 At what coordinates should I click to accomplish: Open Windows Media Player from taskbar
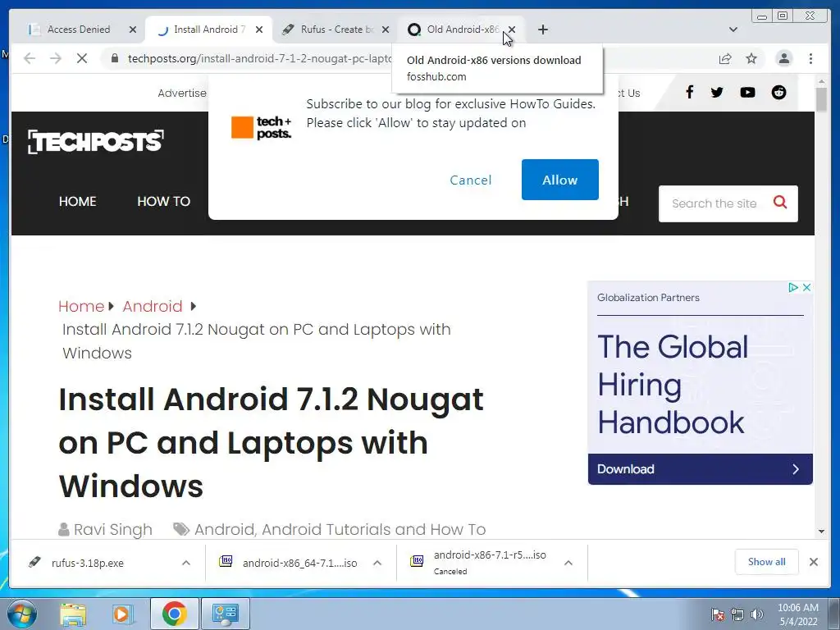click(x=121, y=614)
